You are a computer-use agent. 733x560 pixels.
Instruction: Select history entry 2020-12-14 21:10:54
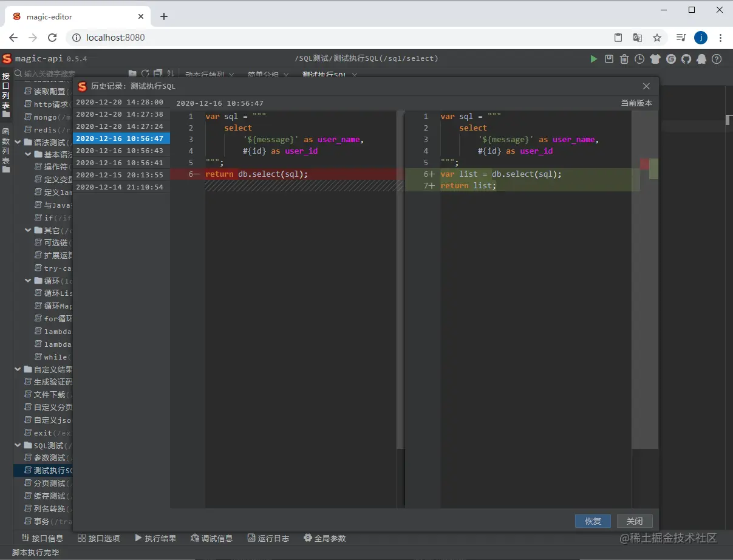[x=121, y=187]
